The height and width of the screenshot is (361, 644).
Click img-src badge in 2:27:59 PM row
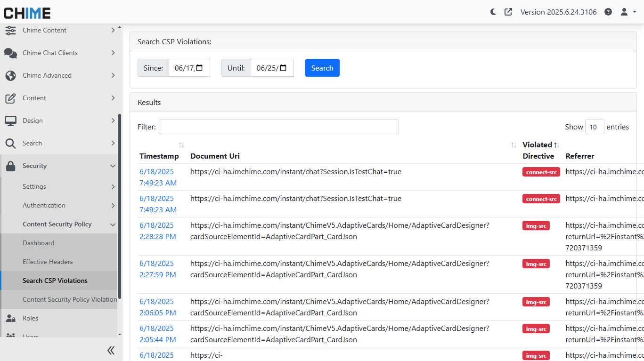coord(536,264)
